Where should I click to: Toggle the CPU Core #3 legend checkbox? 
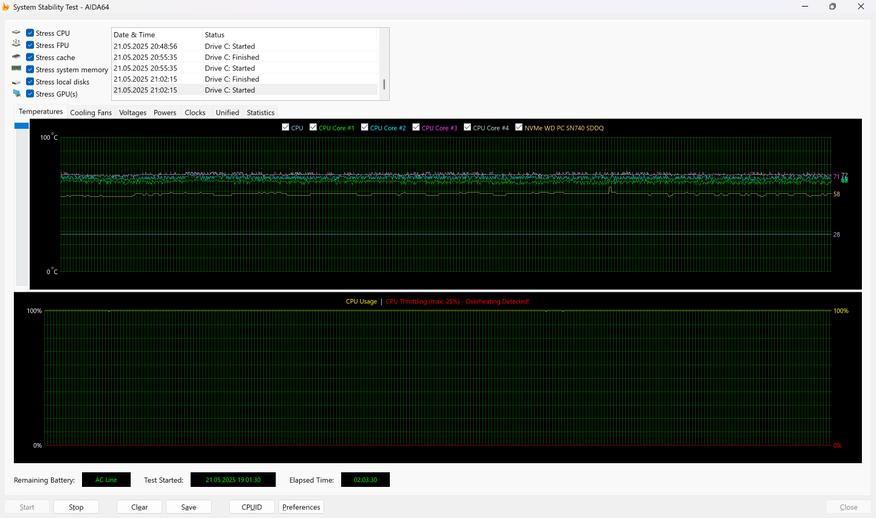tap(416, 128)
